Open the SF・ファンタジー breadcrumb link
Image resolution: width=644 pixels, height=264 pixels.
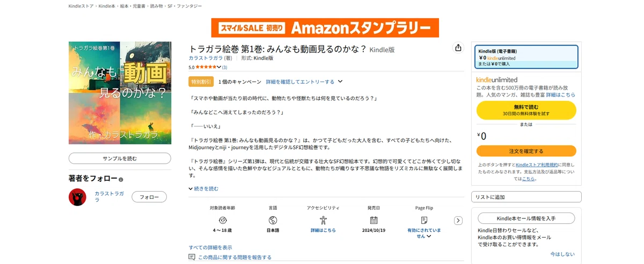pos(185,6)
